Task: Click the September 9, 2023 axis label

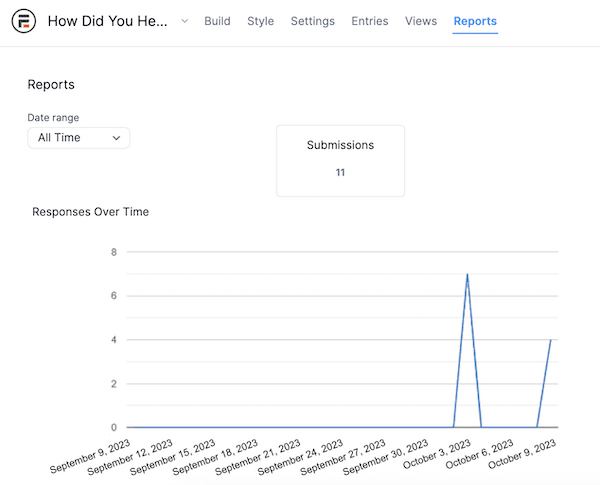Action: tap(90, 456)
